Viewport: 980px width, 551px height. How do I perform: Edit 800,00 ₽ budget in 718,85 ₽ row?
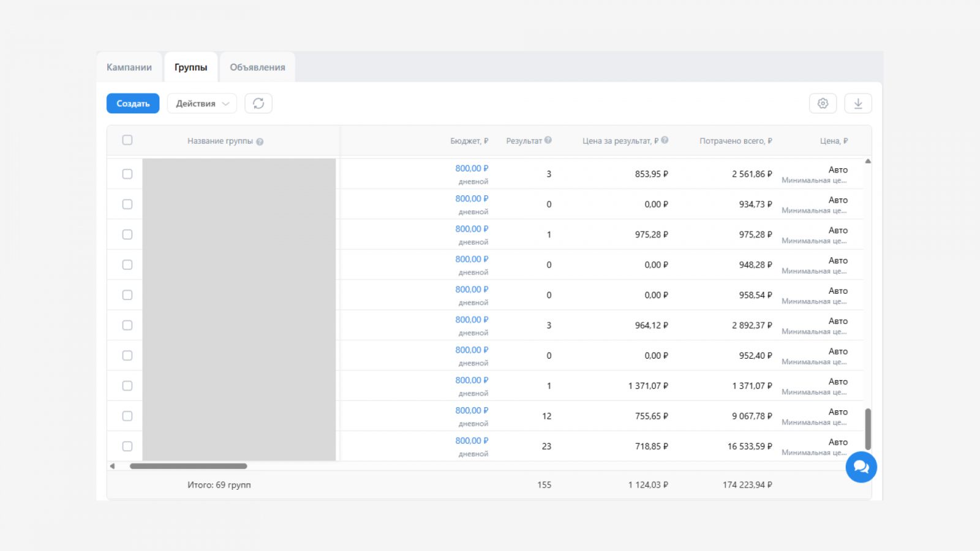[472, 441]
